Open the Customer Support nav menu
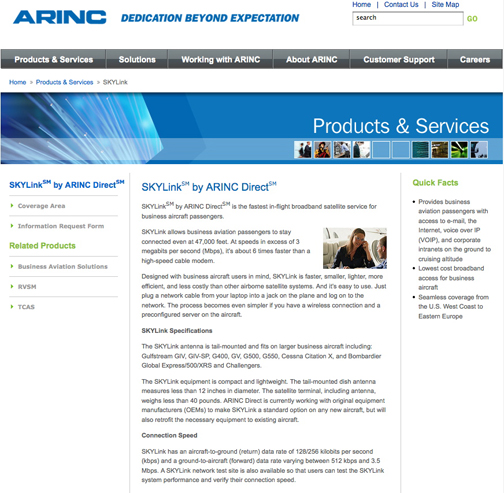 pyautogui.click(x=399, y=59)
